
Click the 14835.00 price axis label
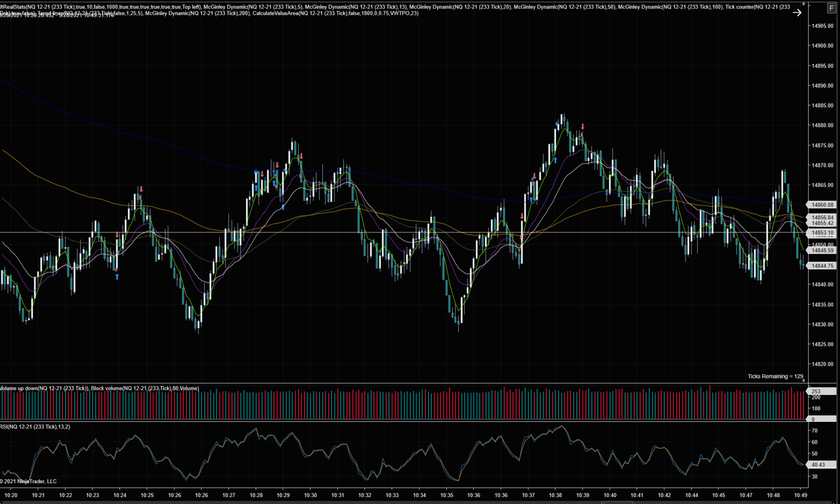pyautogui.click(x=822, y=304)
